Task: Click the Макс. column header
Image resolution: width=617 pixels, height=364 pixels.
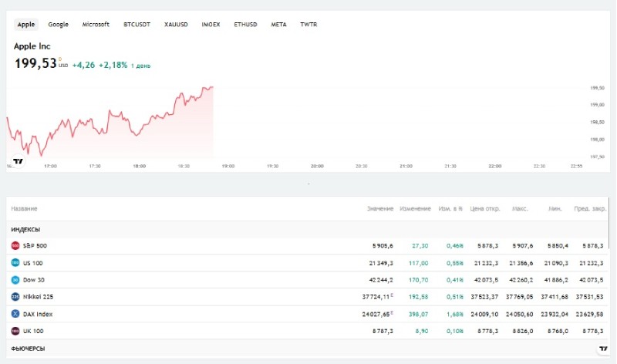Action: tap(520, 208)
